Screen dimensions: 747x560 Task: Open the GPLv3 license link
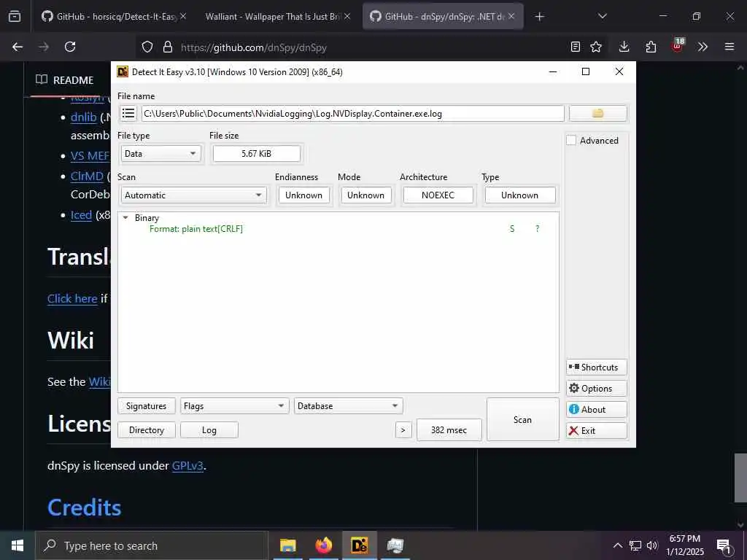click(x=187, y=466)
